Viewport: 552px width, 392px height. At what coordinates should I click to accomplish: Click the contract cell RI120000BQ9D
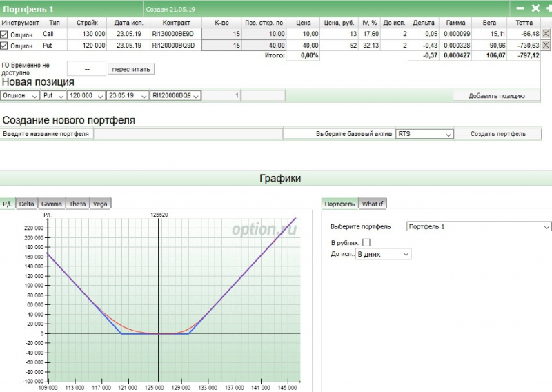[x=173, y=46]
